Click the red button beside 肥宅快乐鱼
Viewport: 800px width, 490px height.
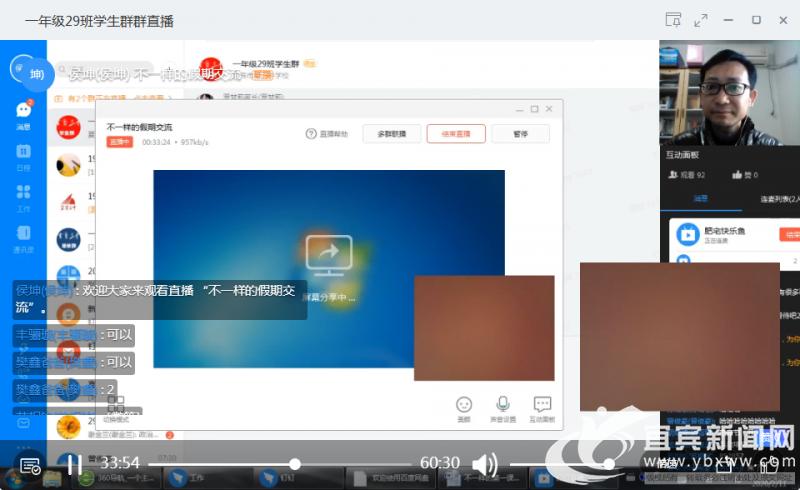pyautogui.click(x=790, y=234)
